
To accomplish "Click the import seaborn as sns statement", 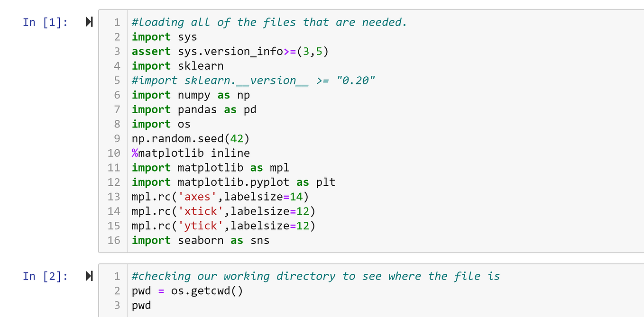I will coord(199,240).
